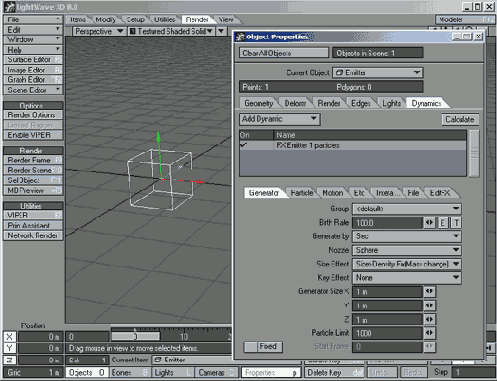Screen dimensions: 497x381
Task: Click Generator Size Z slider arrows
Action: click(429, 319)
